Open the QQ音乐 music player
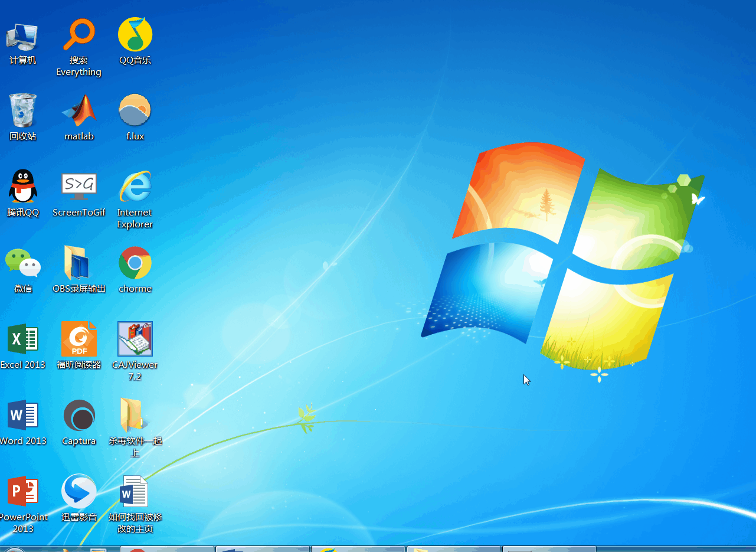Viewport: 756px width, 552px height. coord(135,34)
